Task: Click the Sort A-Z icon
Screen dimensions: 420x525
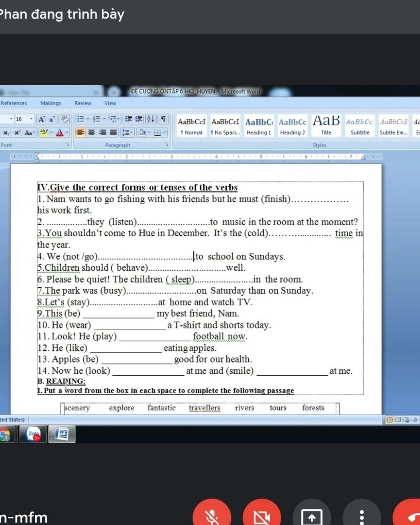Action: point(151,119)
